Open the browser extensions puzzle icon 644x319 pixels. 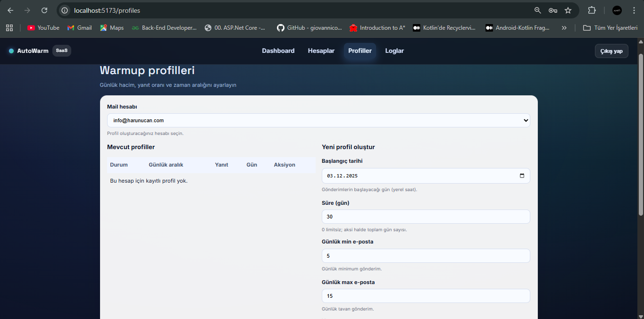(592, 10)
